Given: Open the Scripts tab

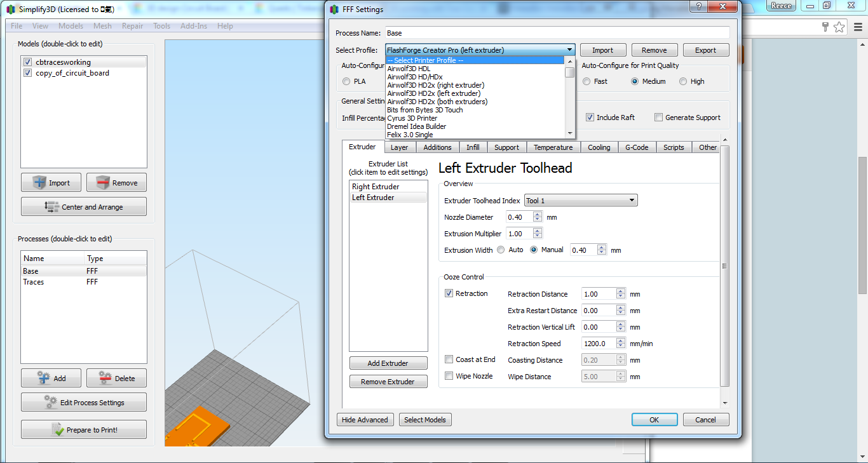Looking at the screenshot, I should [674, 147].
